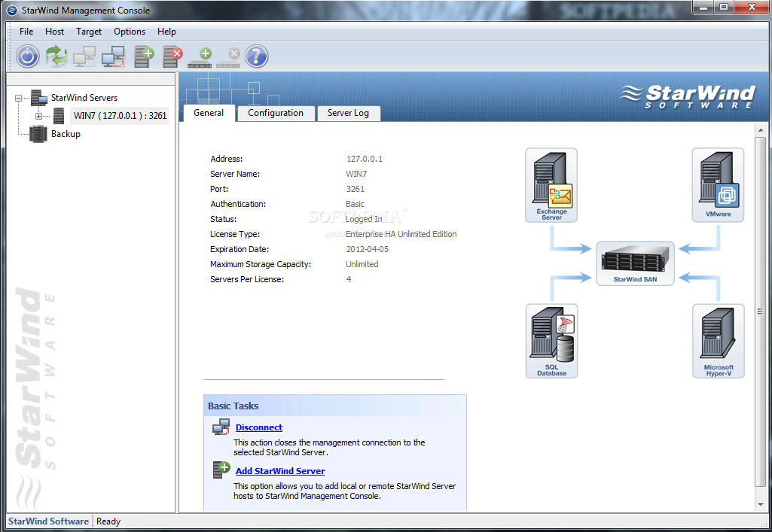Viewport: 772px width, 532px height.
Task: Open the Target menu
Action: pyautogui.click(x=89, y=32)
